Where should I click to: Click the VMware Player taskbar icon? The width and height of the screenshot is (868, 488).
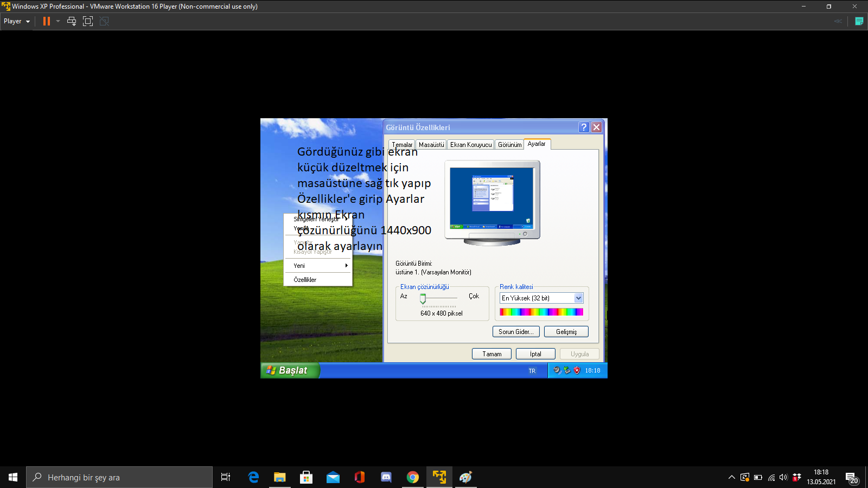[x=439, y=477]
